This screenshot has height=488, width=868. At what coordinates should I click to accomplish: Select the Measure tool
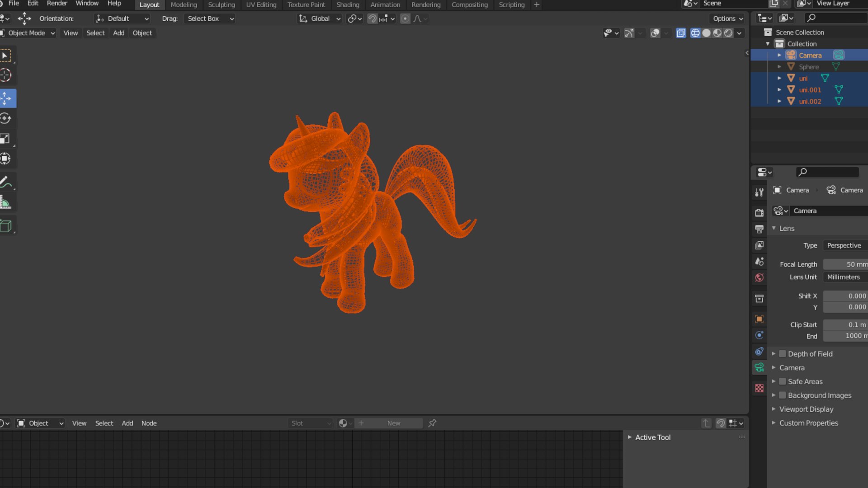coord(6,202)
